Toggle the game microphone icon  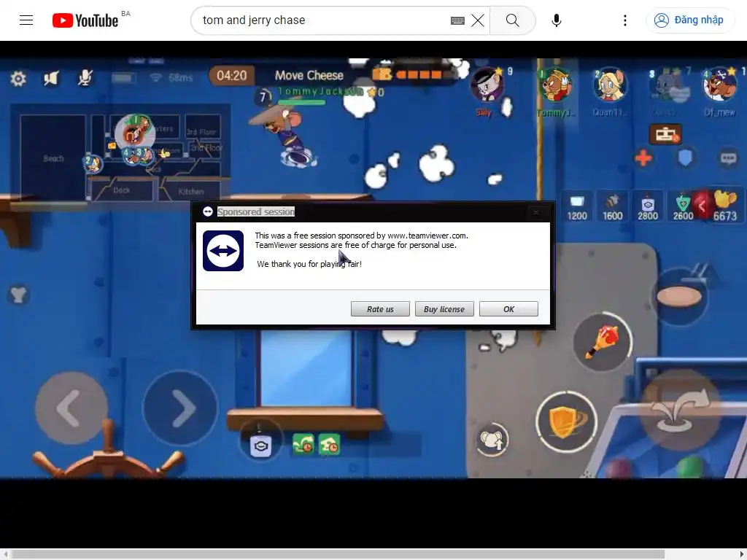point(85,78)
